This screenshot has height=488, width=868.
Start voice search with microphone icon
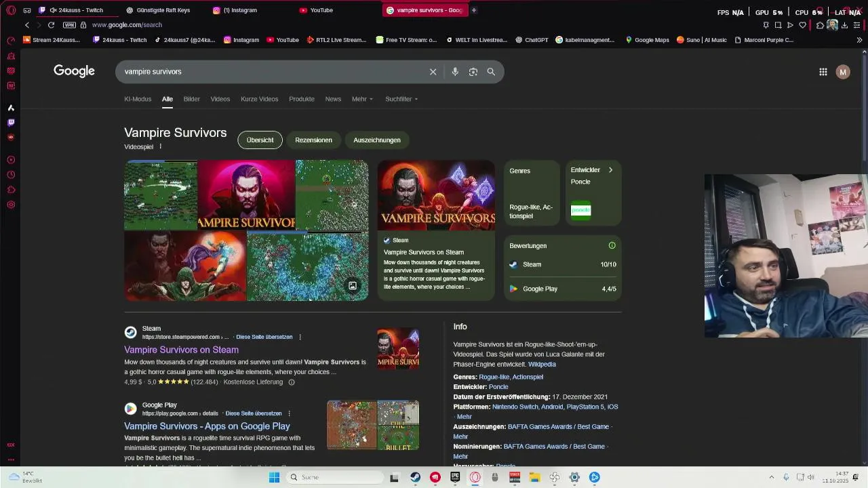[455, 72]
